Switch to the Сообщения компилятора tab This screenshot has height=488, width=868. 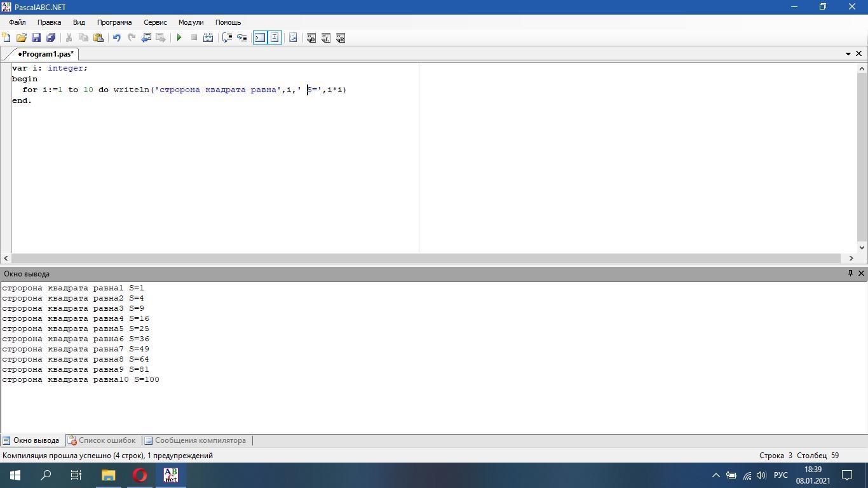pos(195,440)
